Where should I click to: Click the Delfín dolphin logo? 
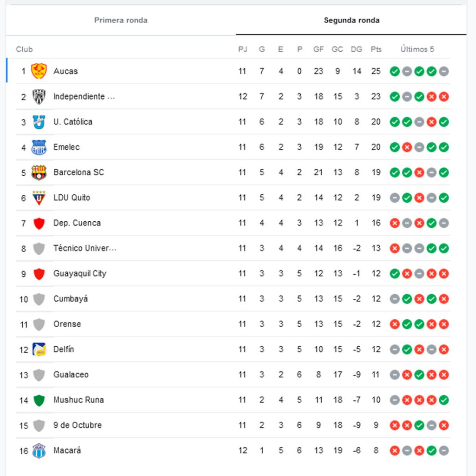pyautogui.click(x=39, y=350)
